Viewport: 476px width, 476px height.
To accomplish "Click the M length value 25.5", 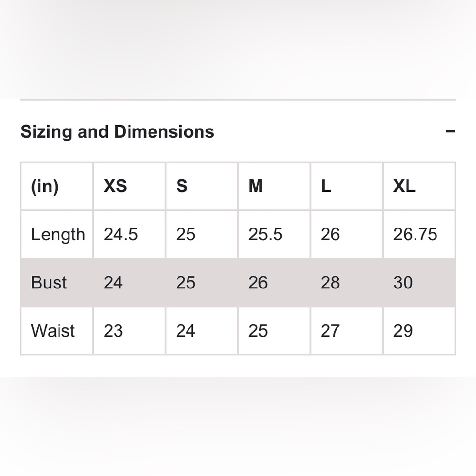I will 265,234.
